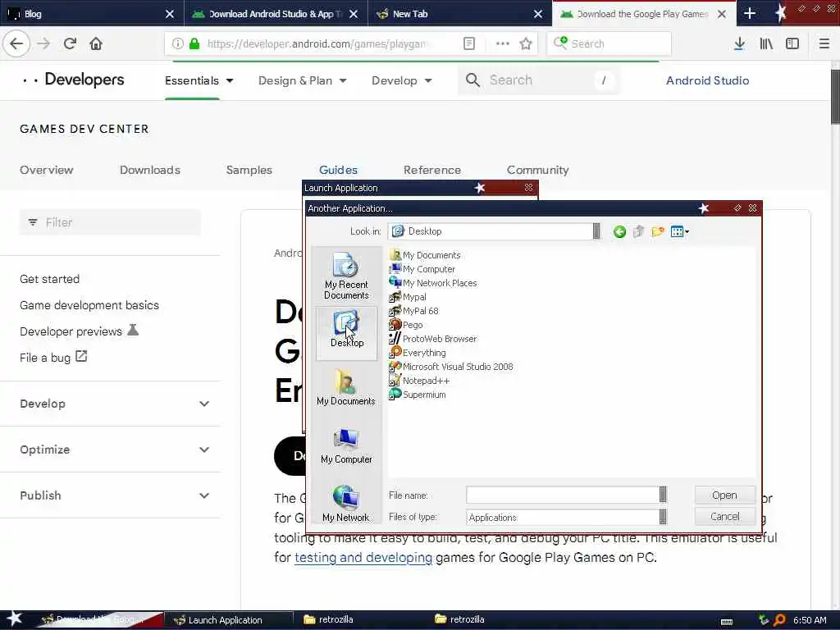This screenshot has width=840, height=630.
Task: Select Supermium shortcut in file list
Action: 418,395
